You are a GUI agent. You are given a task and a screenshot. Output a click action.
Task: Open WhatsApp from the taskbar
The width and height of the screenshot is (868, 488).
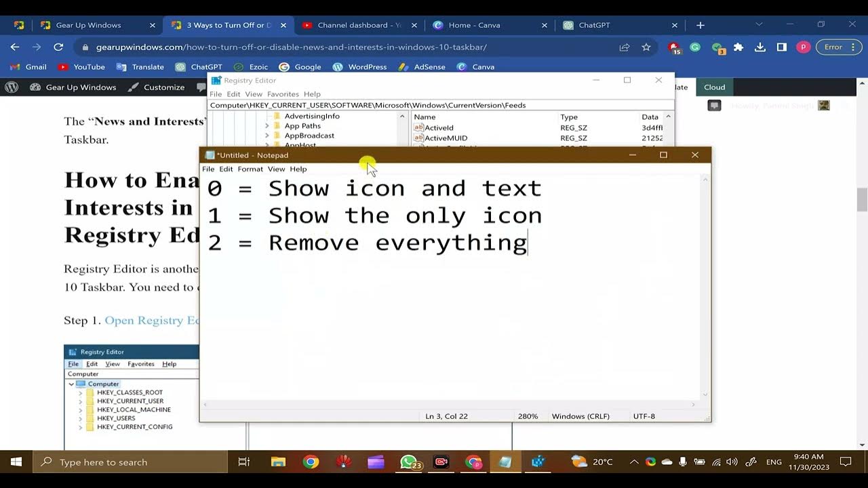click(409, 462)
